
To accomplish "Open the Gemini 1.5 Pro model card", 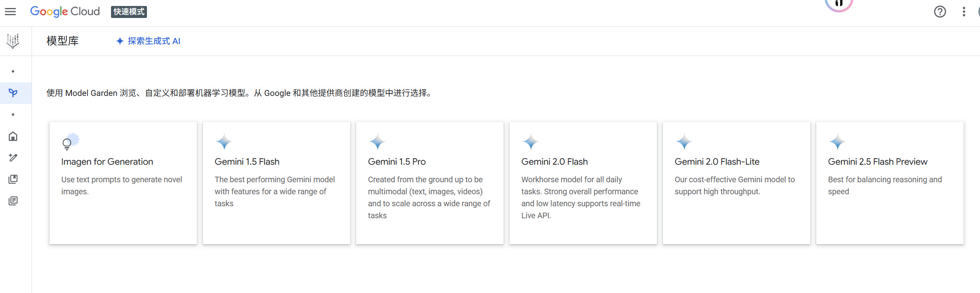I will tap(430, 183).
